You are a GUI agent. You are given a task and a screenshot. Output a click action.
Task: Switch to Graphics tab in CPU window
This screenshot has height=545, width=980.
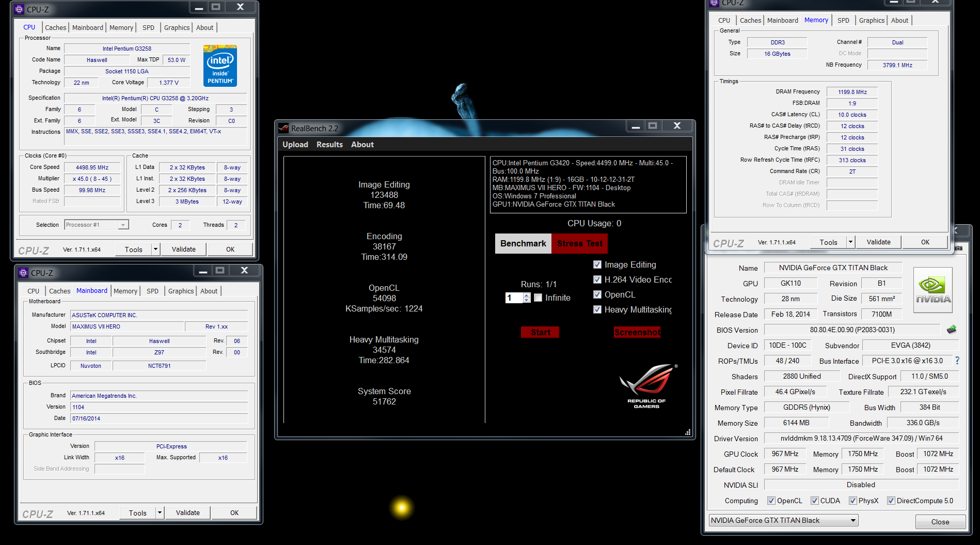point(177,27)
